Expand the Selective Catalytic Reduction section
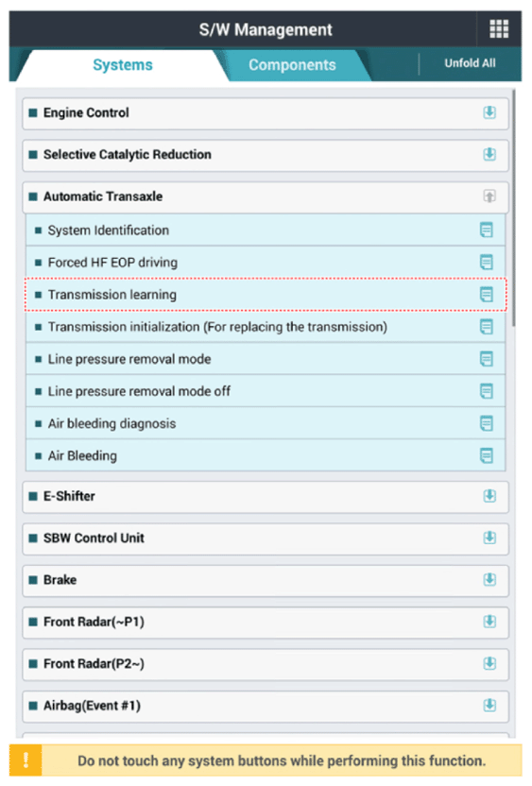The image size is (532, 786). (x=489, y=154)
